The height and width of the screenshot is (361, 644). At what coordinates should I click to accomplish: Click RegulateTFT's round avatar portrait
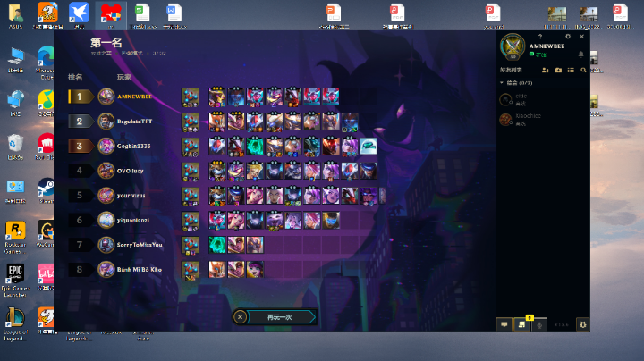[106, 122]
